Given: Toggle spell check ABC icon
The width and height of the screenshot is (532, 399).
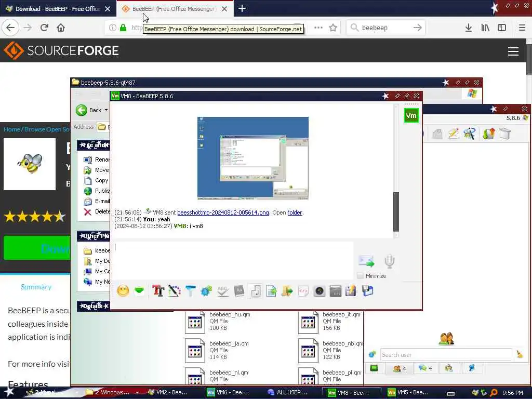Looking at the screenshot, I should point(222,291).
